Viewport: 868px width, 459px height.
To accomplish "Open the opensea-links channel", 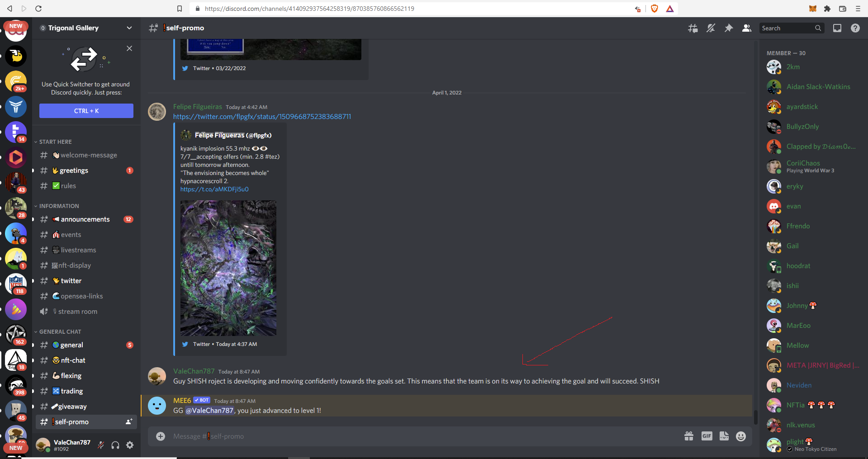I will [86, 296].
